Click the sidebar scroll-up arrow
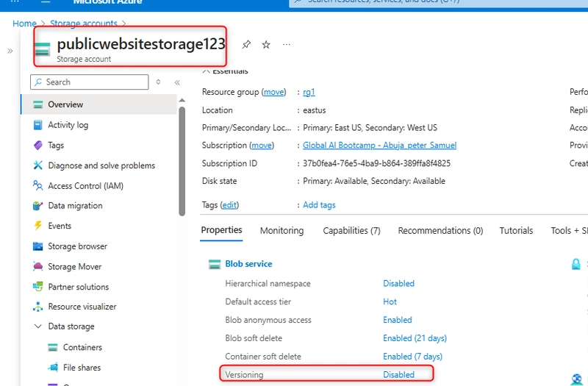This screenshot has height=386, width=588. (x=182, y=100)
